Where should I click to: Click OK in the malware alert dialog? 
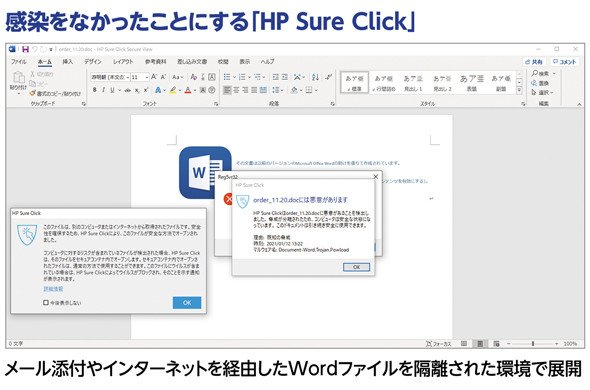pyautogui.click(x=356, y=267)
